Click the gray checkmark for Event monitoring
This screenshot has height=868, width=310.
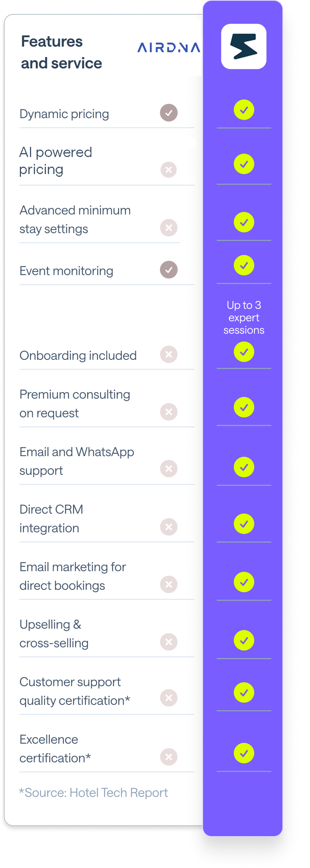coord(169,270)
